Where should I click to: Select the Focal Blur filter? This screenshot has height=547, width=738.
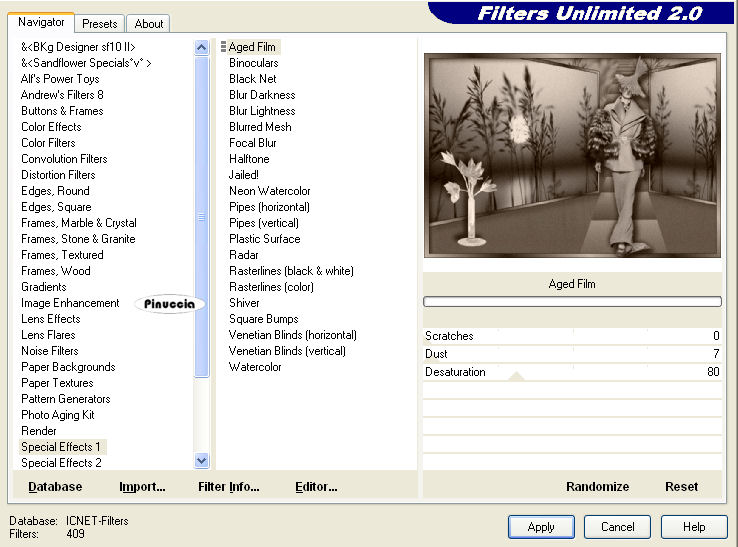coord(253,143)
